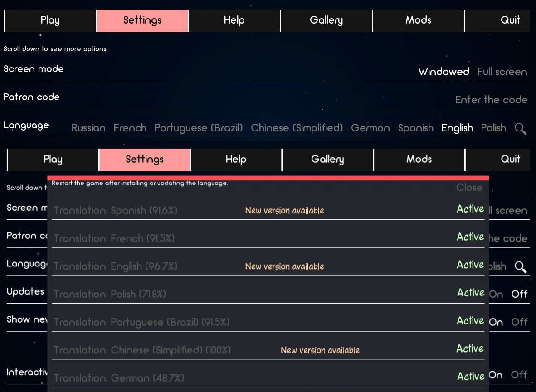Select Windowed screen mode

443,72
